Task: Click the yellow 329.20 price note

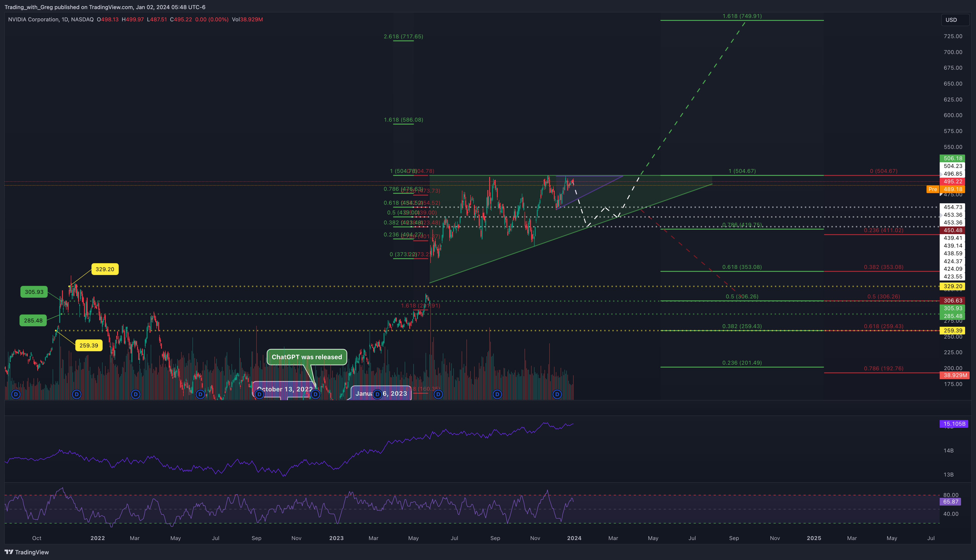Action: [105, 269]
